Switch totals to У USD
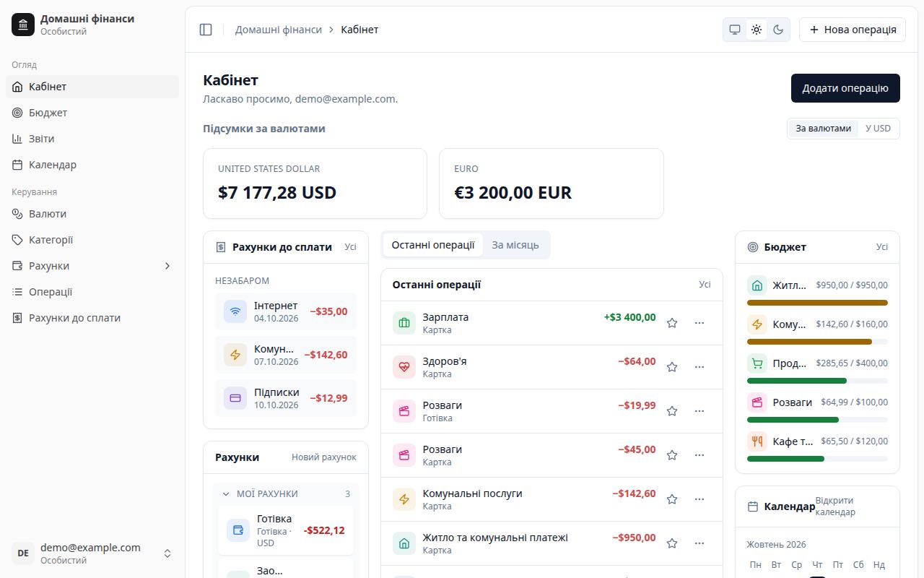 coord(878,129)
